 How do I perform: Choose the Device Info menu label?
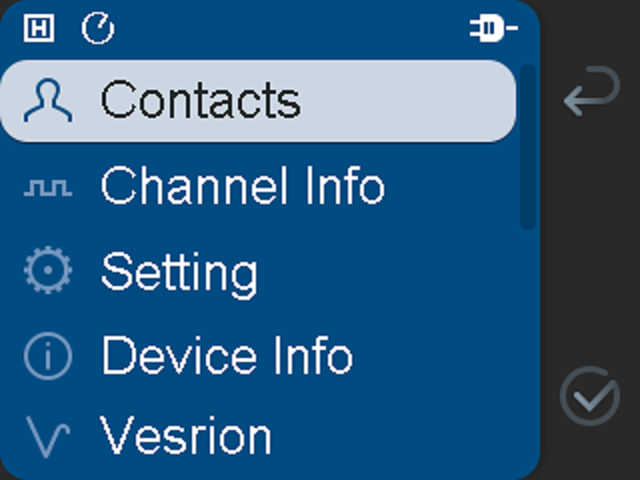227,356
